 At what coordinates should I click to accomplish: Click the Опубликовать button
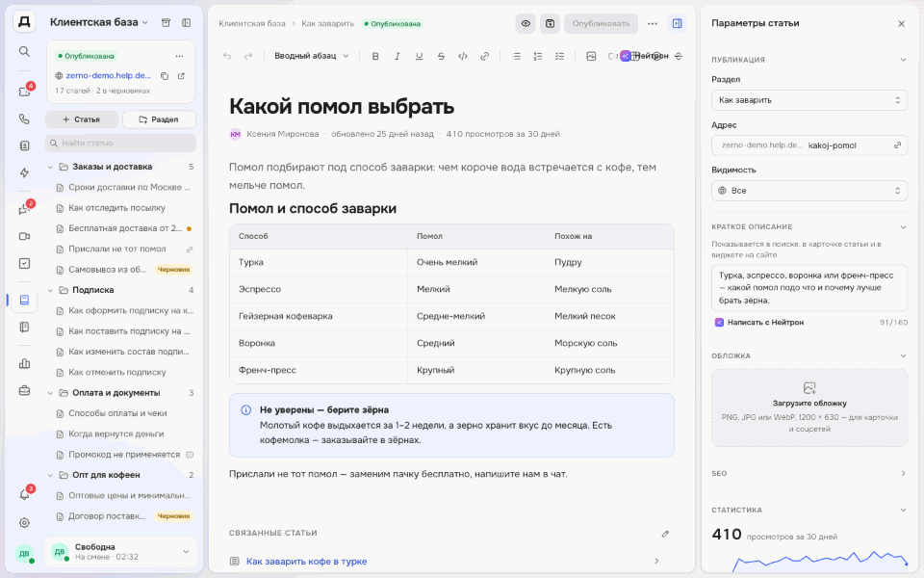[601, 23]
